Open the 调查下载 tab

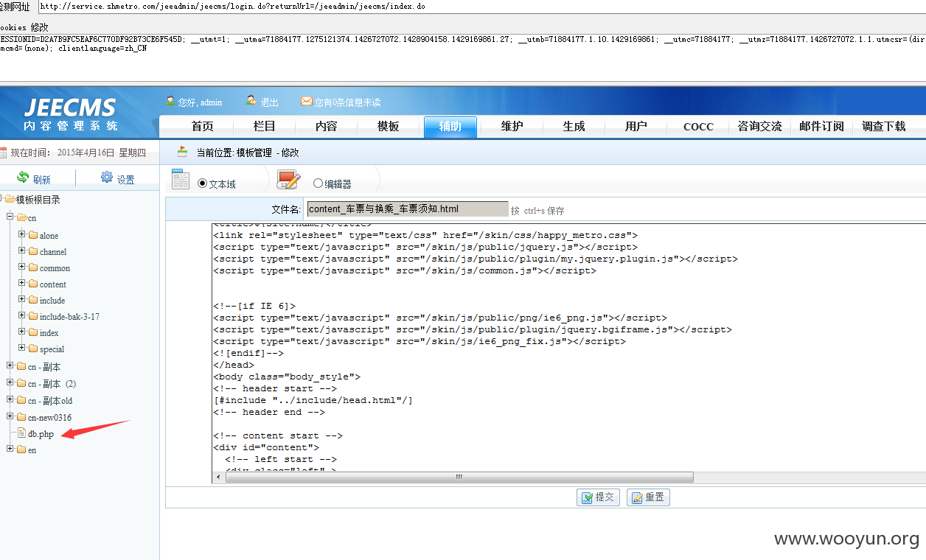click(x=884, y=127)
